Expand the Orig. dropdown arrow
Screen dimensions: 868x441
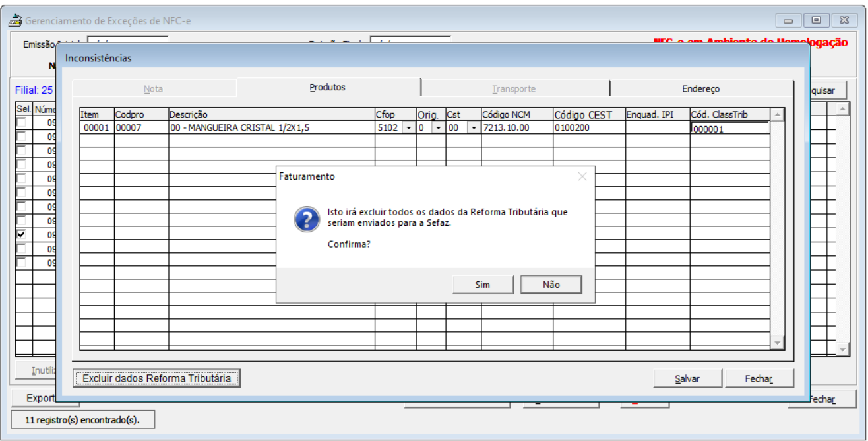tap(438, 128)
